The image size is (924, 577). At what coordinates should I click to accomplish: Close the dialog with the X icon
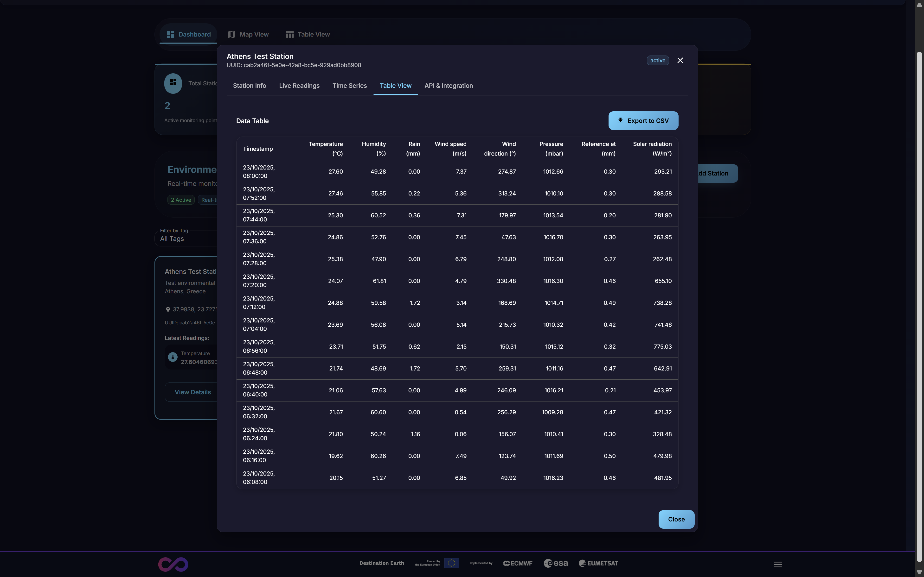(680, 60)
